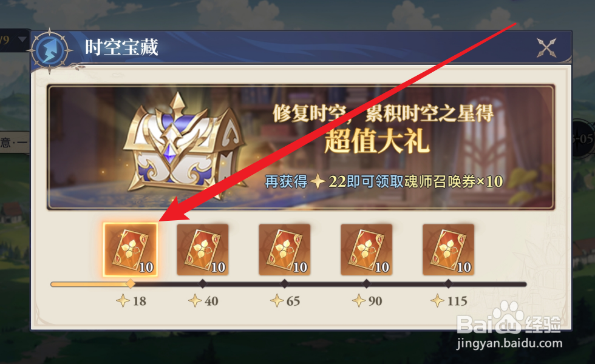Click the lightning compass emblem icon
This screenshot has height=364, width=595.
[50, 50]
